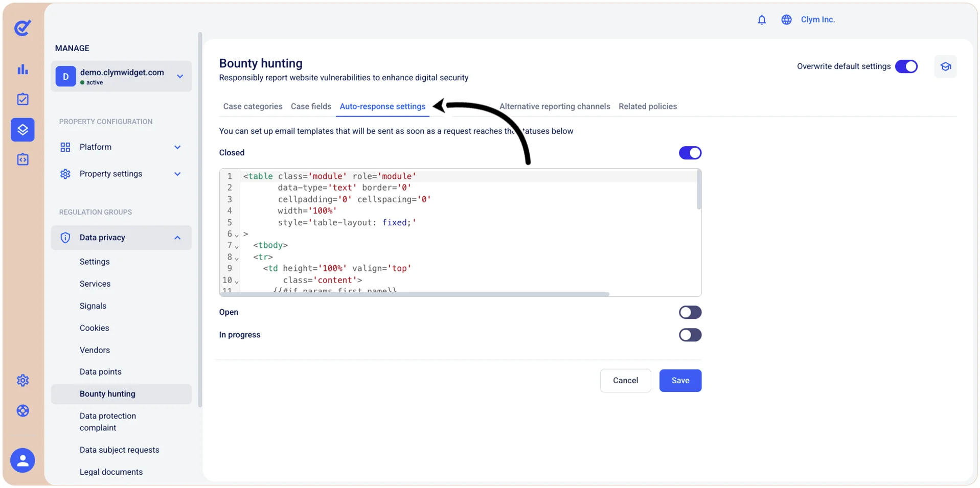Disable the Closed auto-response toggle
The height and width of the screenshot is (488, 980).
coord(690,153)
